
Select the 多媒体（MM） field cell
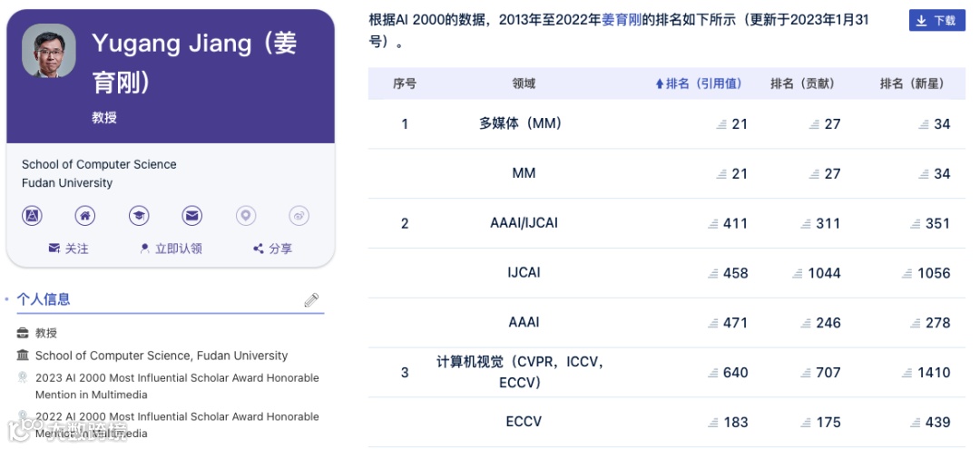(521, 123)
